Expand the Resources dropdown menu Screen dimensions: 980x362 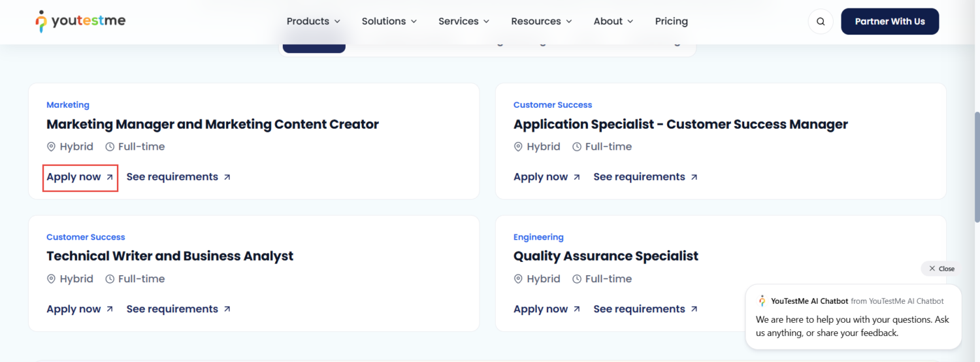coord(542,22)
